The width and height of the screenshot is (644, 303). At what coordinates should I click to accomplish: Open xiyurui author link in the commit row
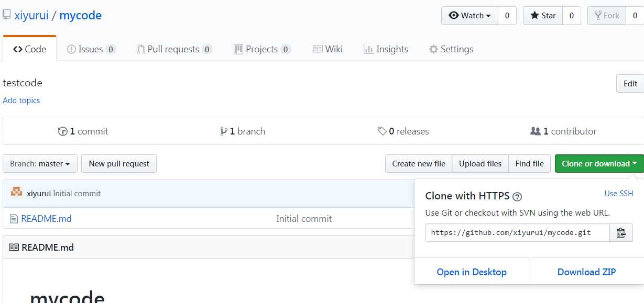click(x=39, y=194)
